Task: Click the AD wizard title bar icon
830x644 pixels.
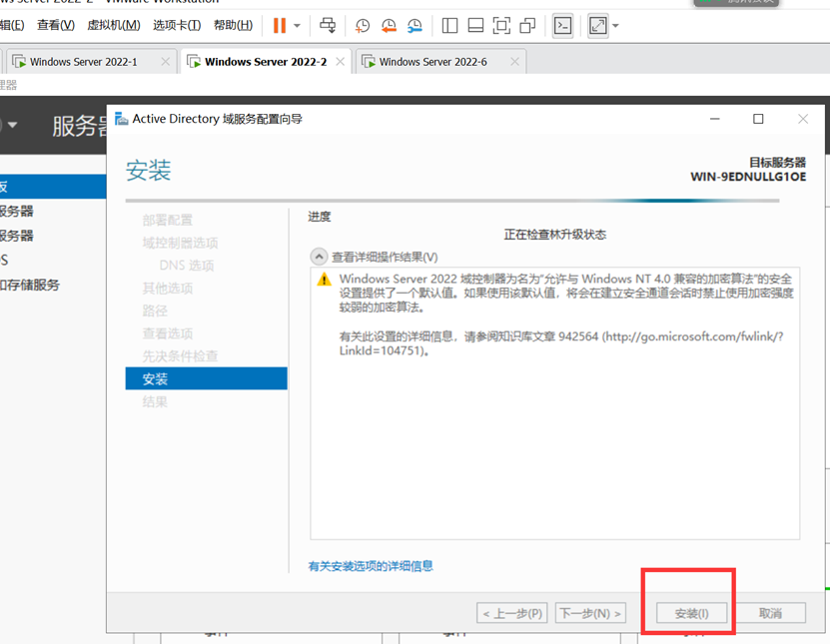Action: click(121, 119)
